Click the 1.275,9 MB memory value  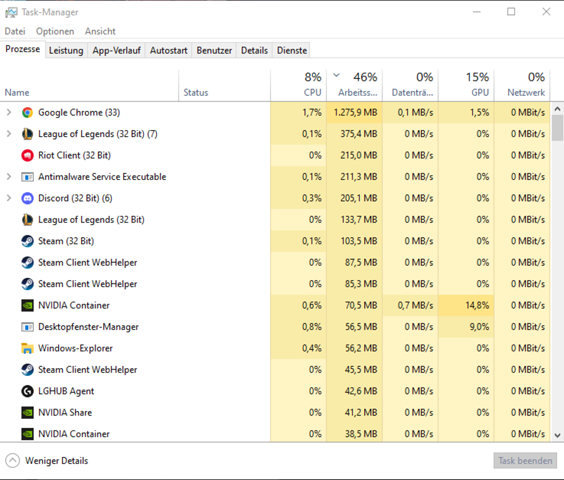pyautogui.click(x=355, y=113)
